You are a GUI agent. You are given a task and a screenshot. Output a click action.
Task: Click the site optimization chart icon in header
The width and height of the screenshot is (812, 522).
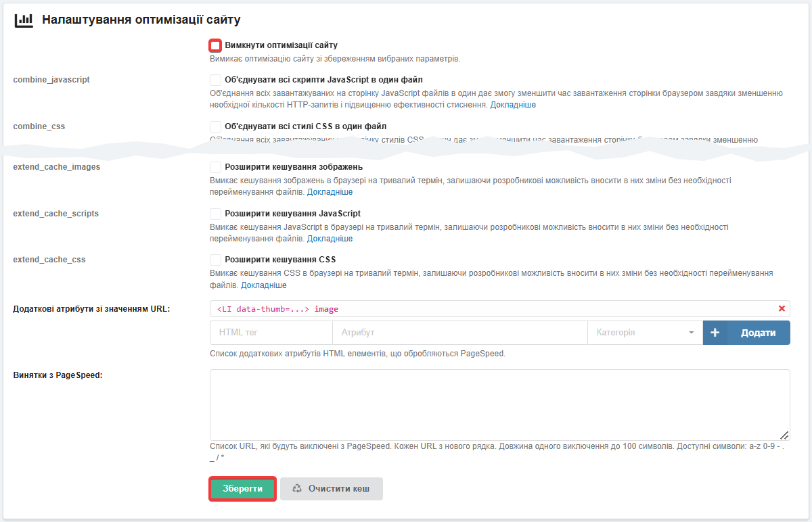pyautogui.click(x=24, y=20)
